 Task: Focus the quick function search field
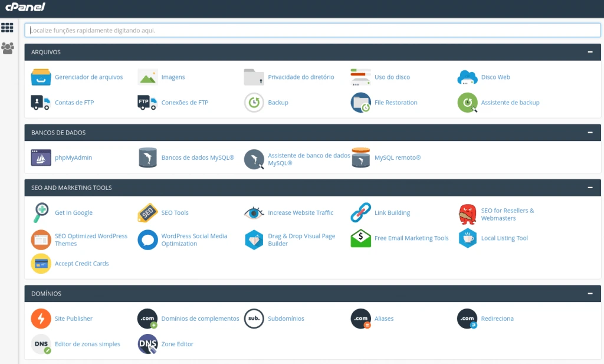tap(313, 30)
